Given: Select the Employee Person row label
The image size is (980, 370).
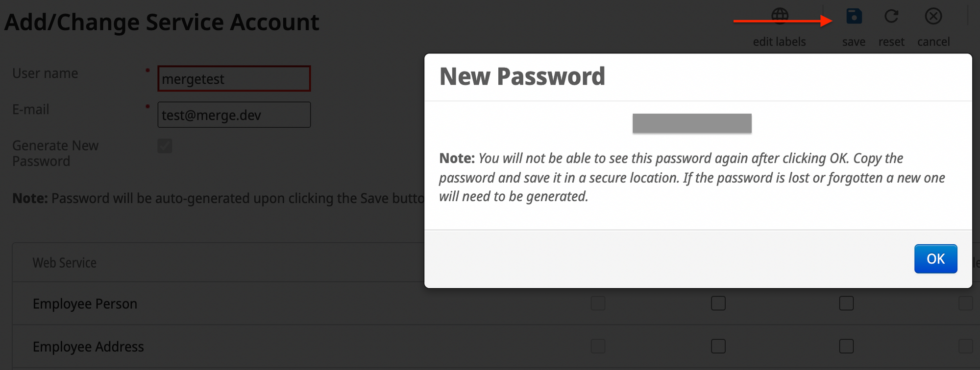Looking at the screenshot, I should pyautogui.click(x=85, y=304).
